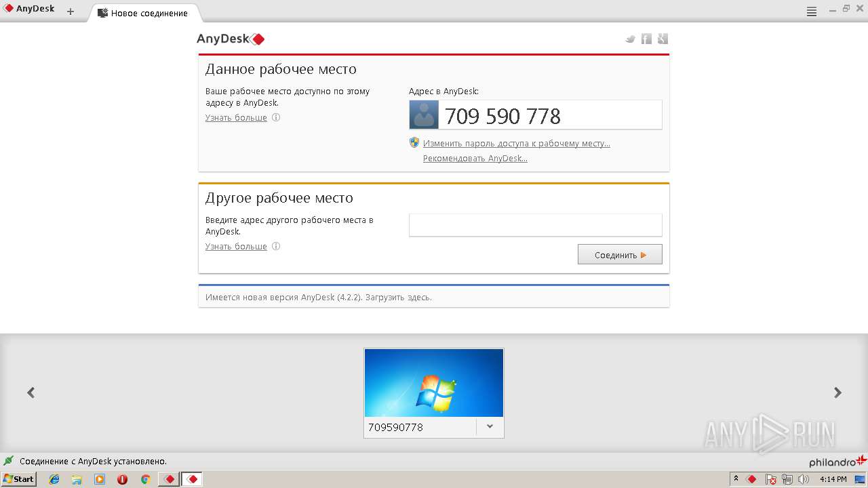
Task: Open the network tray icon
Action: click(x=787, y=479)
